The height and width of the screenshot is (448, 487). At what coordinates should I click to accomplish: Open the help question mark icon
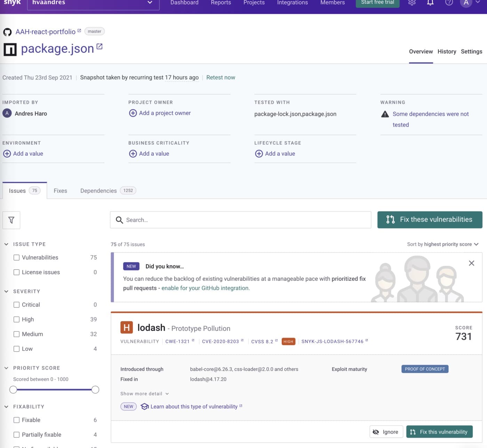click(449, 2)
